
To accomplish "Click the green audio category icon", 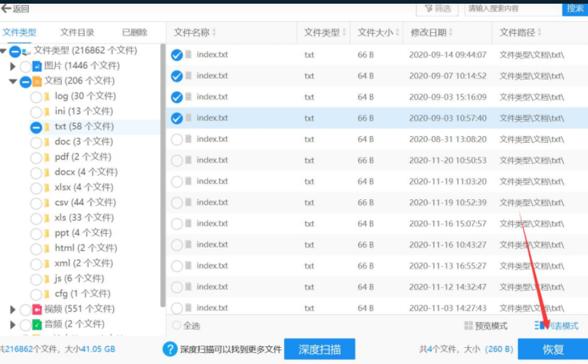I will pos(37,324).
